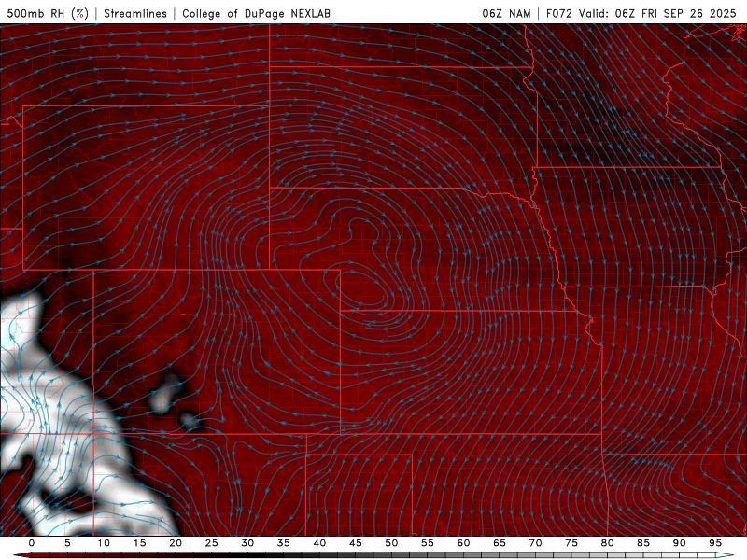This screenshot has width=747, height=560.
Task: Select the "Streamlines" label in header
Action: [x=135, y=13]
